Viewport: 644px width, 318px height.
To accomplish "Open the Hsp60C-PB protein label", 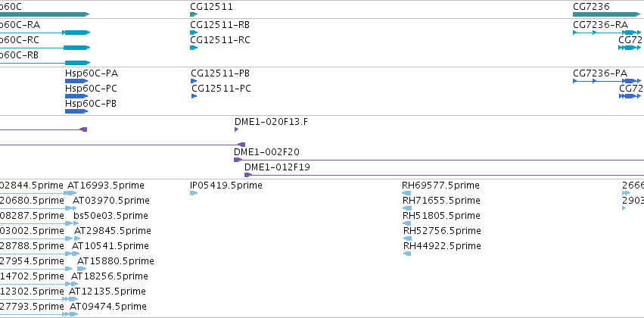I will (91, 104).
